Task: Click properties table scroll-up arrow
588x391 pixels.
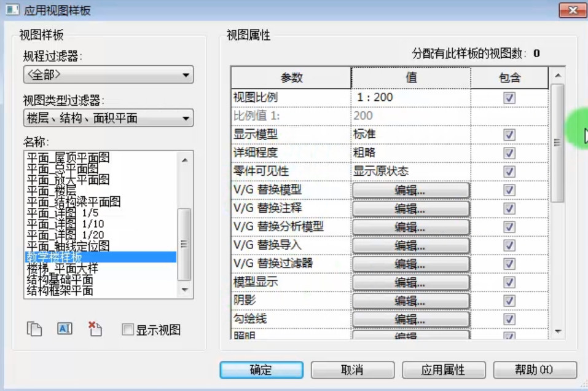Action: coord(558,76)
